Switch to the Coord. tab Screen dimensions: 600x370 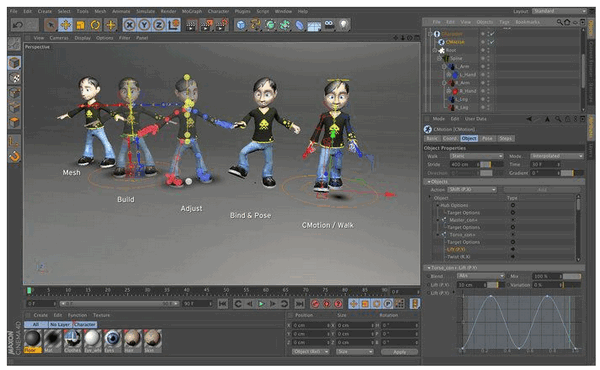pos(450,139)
